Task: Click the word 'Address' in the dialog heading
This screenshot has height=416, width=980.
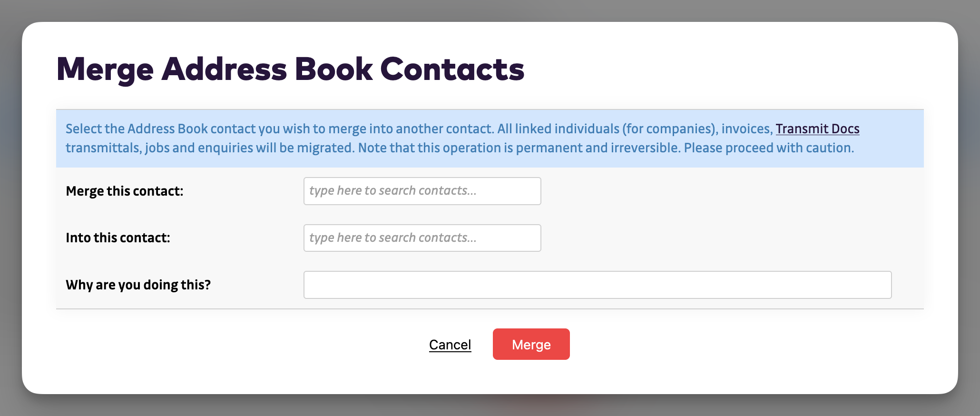Action: pos(224,69)
